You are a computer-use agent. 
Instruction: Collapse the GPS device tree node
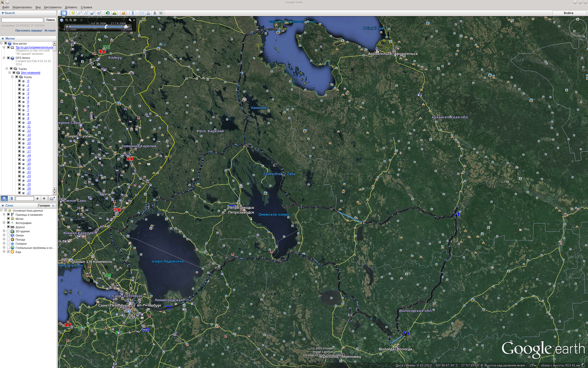click(x=4, y=58)
